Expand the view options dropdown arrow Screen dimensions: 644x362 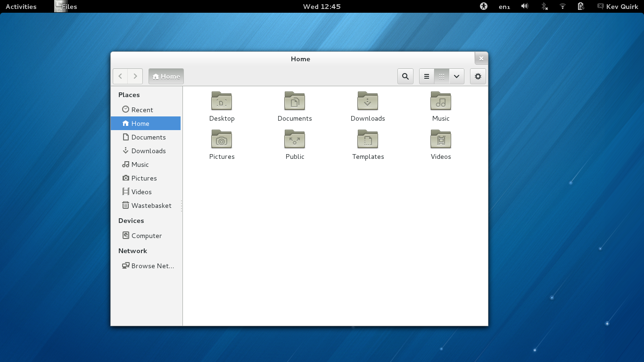[456, 76]
